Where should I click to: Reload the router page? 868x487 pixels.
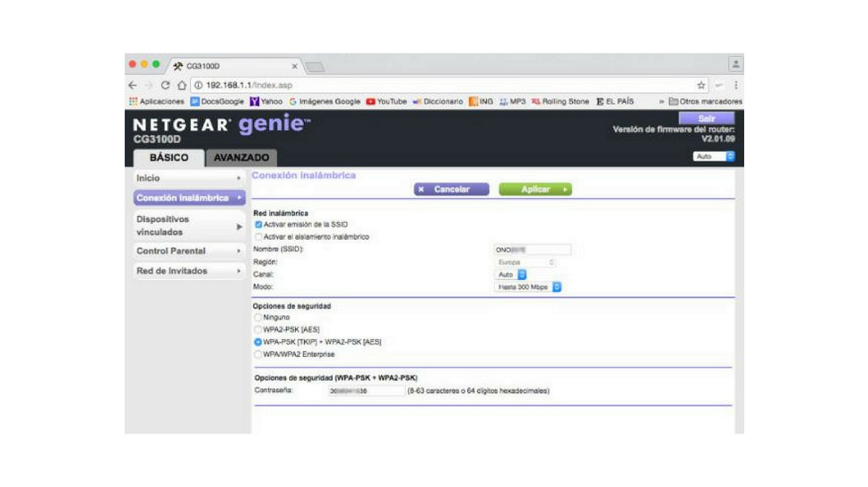[x=166, y=86]
